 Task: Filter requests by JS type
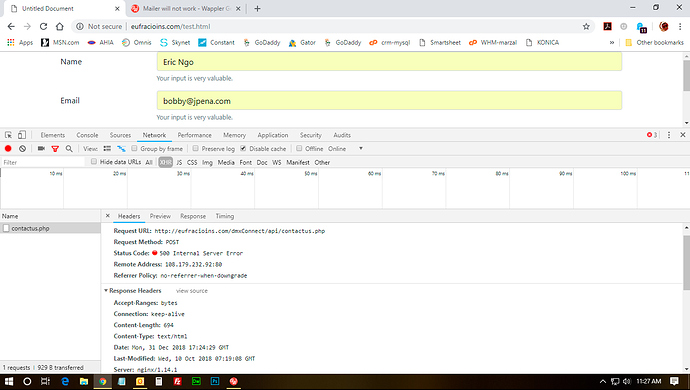pyautogui.click(x=179, y=162)
